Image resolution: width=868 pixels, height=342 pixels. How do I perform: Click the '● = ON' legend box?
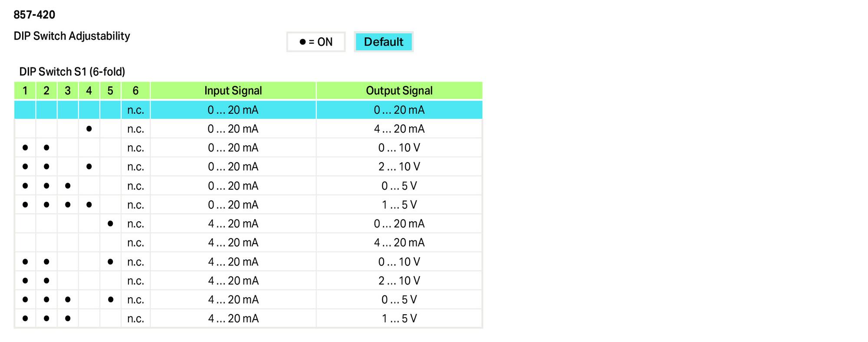click(316, 42)
